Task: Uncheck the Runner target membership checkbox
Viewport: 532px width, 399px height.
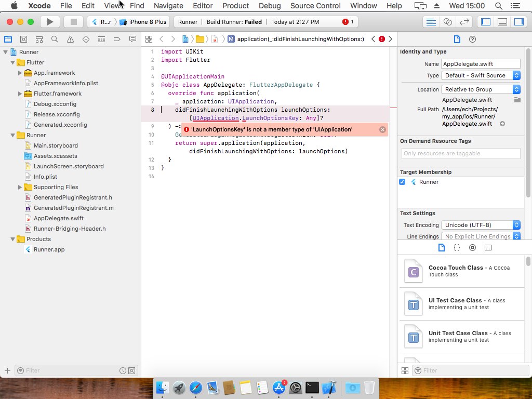Action: tap(403, 182)
